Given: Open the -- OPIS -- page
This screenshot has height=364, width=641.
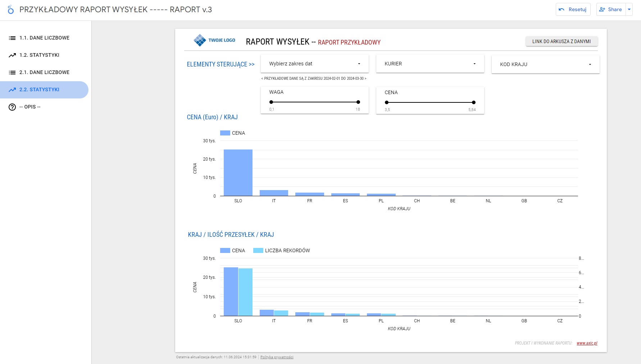Looking at the screenshot, I should click(x=44, y=107).
